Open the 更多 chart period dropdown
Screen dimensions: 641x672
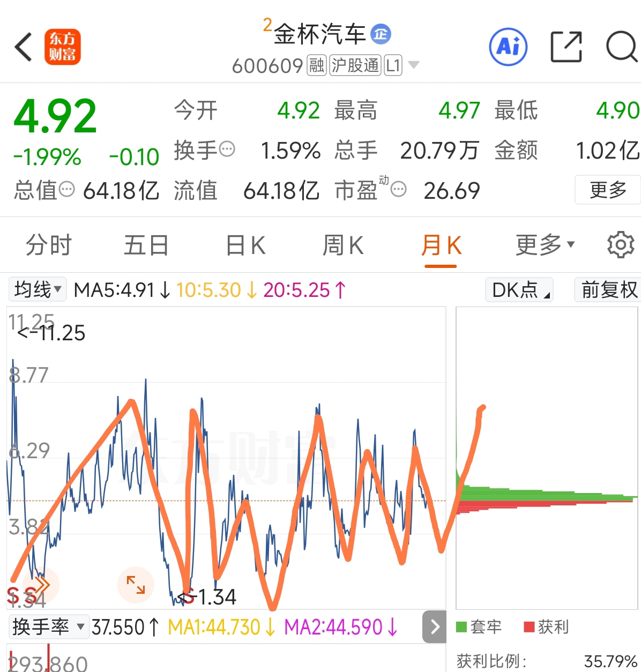click(x=545, y=245)
